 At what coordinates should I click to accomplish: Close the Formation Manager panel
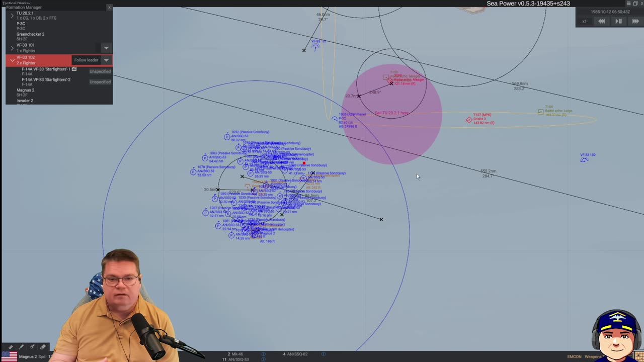(109, 8)
